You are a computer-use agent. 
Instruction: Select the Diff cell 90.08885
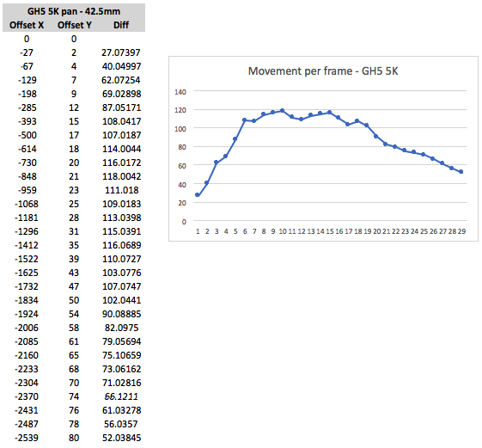pos(121,314)
